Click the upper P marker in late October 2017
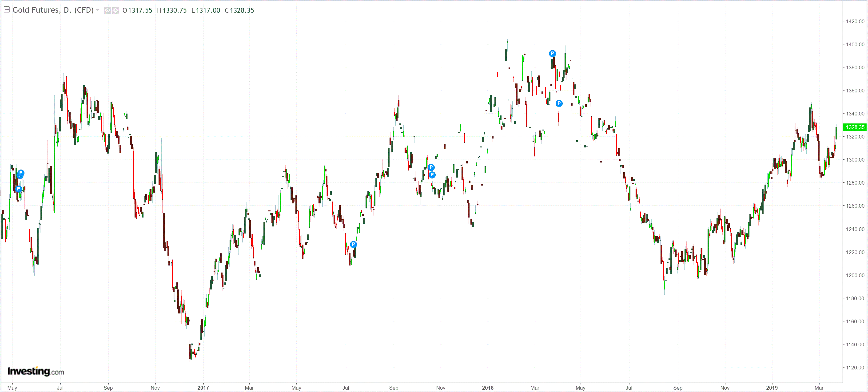 (431, 167)
